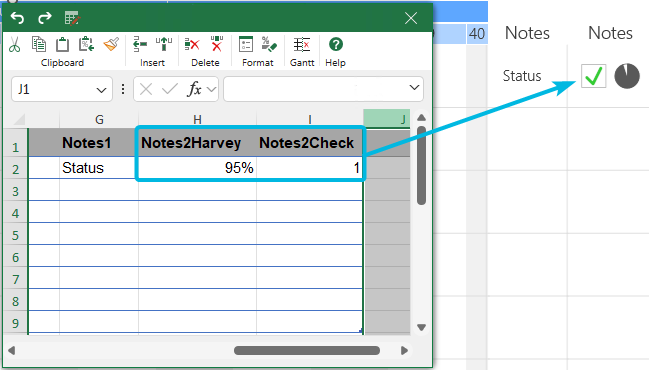Open Paste Special with percent clipboard icon

pos(87,44)
